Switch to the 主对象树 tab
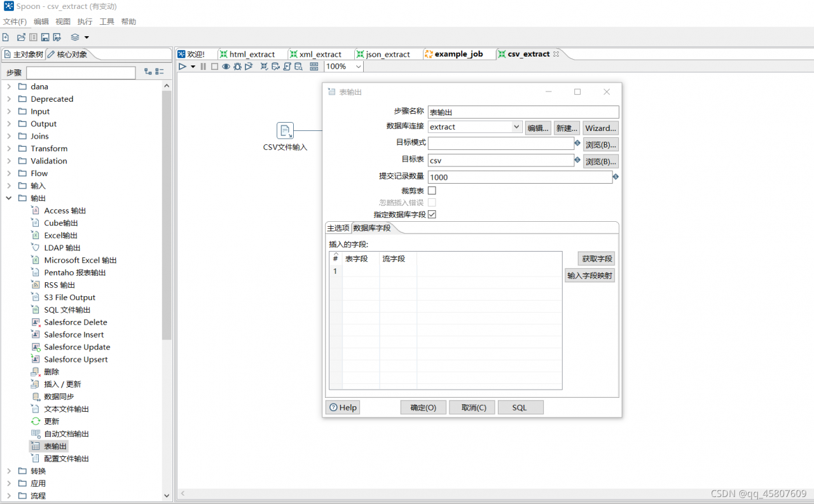 (x=24, y=54)
